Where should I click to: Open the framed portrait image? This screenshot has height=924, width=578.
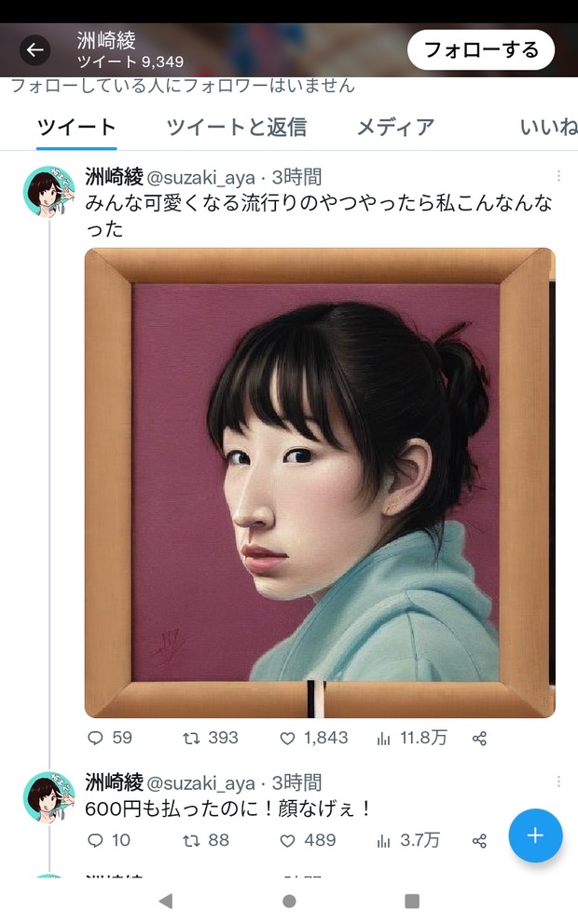tap(320, 482)
